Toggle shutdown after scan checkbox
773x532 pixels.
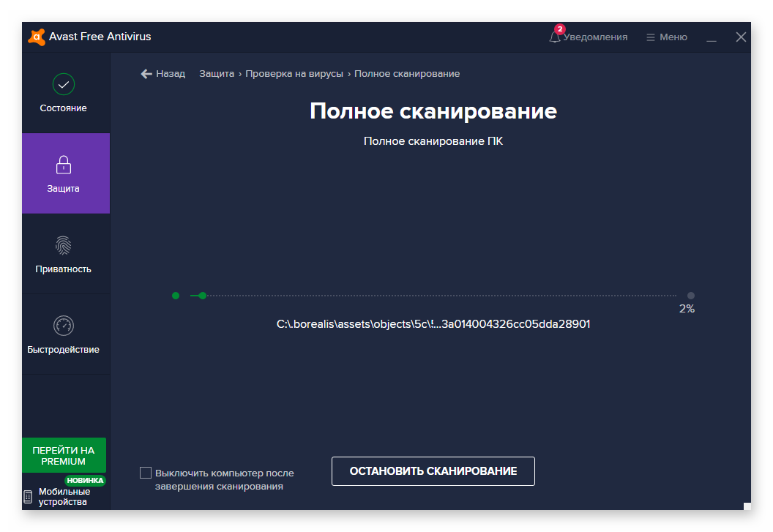[146, 473]
